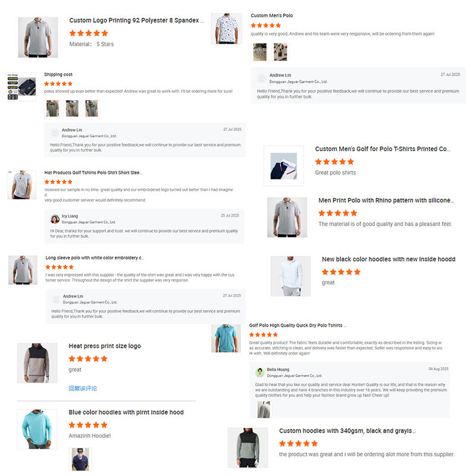This screenshot has width=476, height=476.
Task: View customer photo under Amazinh Hoodie review
Action: pos(80,459)
